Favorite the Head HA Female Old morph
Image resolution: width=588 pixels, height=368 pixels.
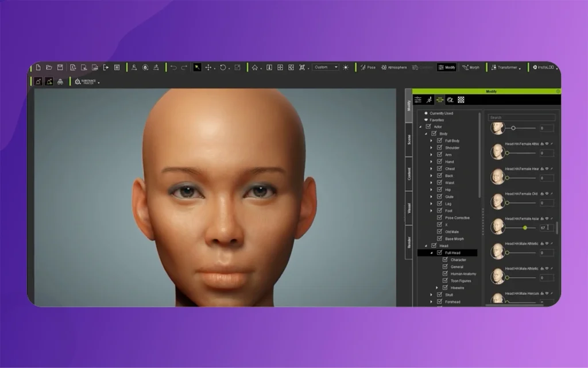point(547,194)
